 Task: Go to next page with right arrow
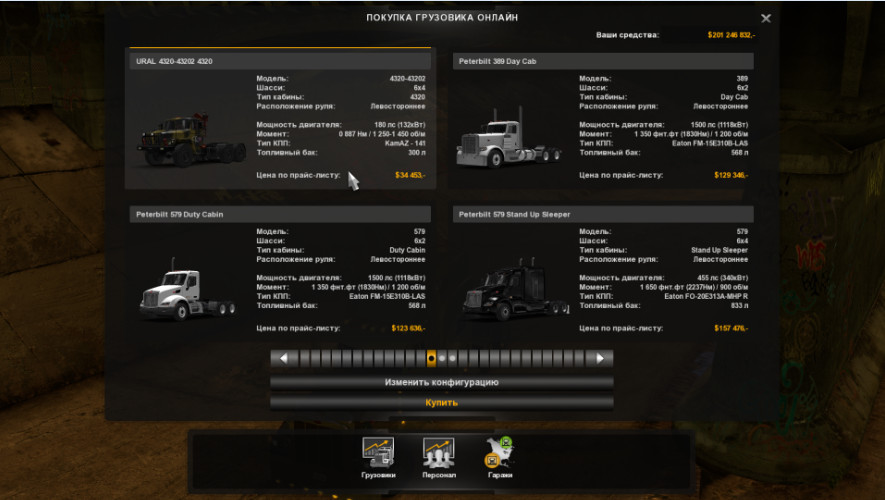(x=601, y=358)
